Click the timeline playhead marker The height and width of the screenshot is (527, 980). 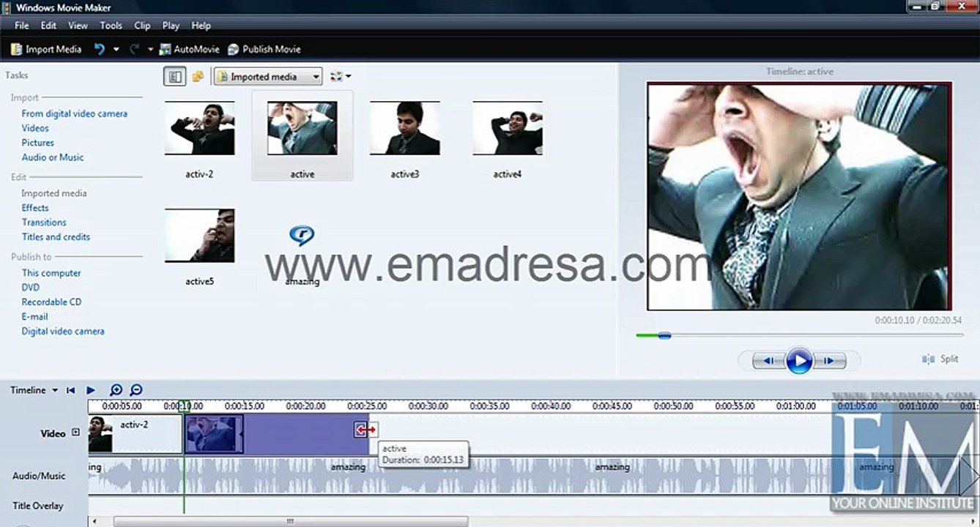click(185, 405)
